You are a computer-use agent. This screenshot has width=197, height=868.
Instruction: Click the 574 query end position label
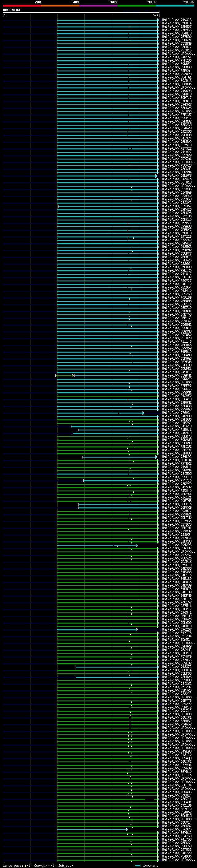pos(155,15)
